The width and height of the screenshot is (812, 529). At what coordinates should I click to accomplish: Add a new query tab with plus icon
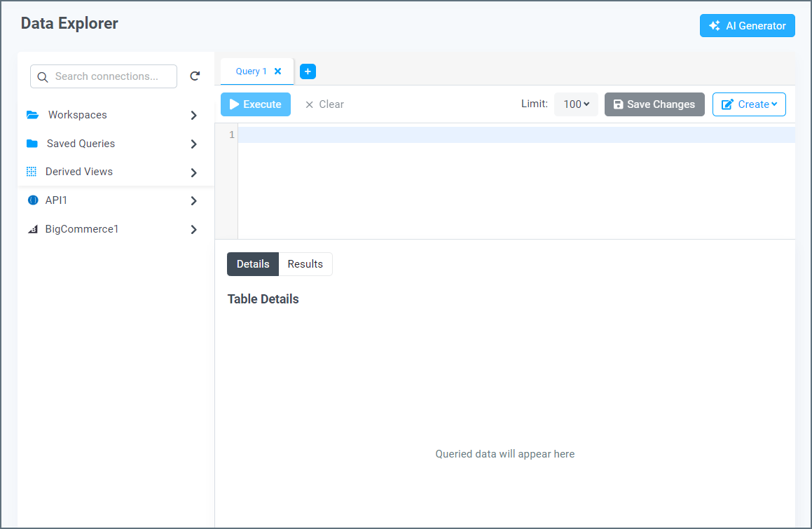click(308, 71)
